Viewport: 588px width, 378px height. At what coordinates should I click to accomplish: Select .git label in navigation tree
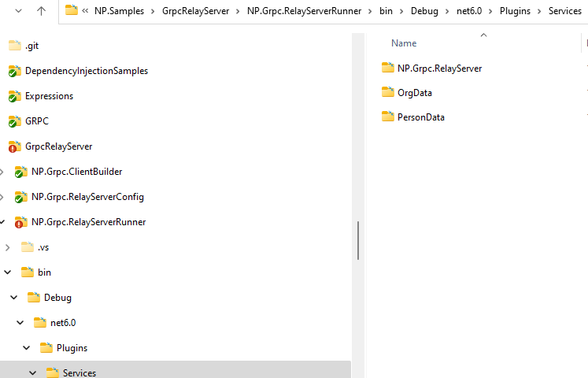(x=31, y=46)
